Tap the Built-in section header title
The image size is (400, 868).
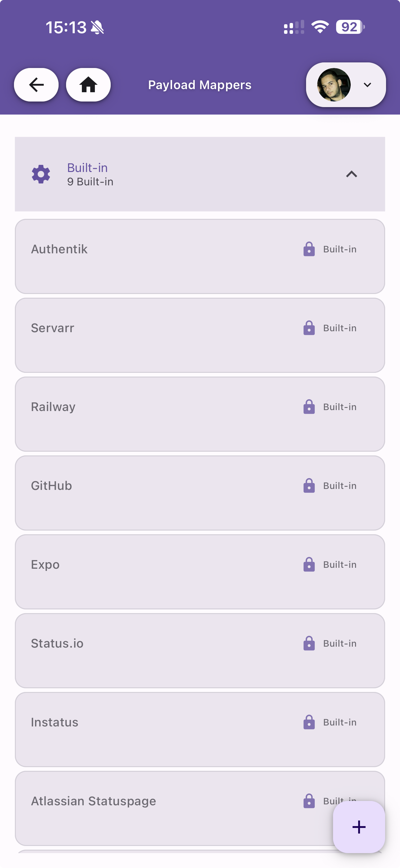pos(87,168)
